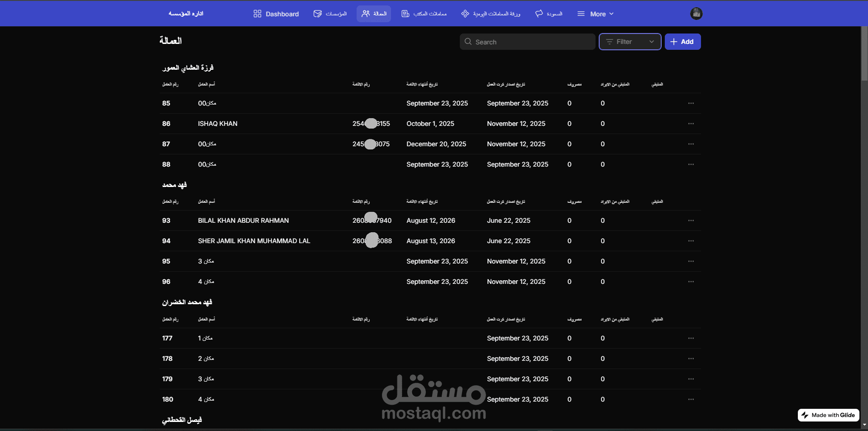Open the three-dot menu for worker 85
868x431 pixels.
tap(691, 103)
